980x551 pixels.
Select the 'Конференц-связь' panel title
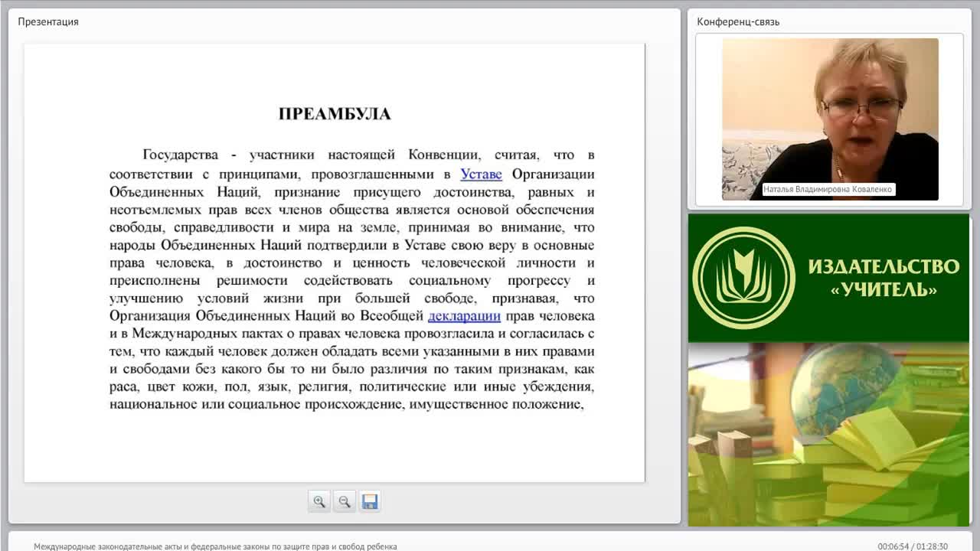738,21
